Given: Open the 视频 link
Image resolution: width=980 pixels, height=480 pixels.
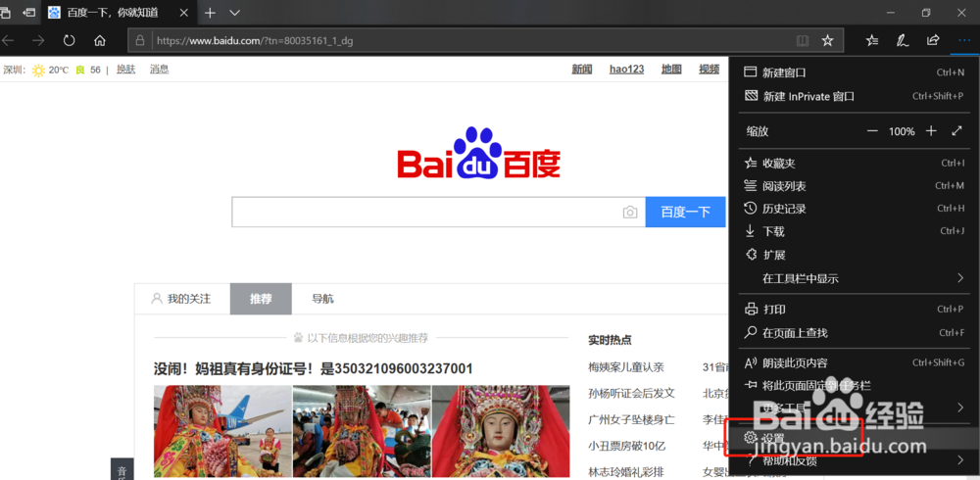Looking at the screenshot, I should [x=710, y=70].
